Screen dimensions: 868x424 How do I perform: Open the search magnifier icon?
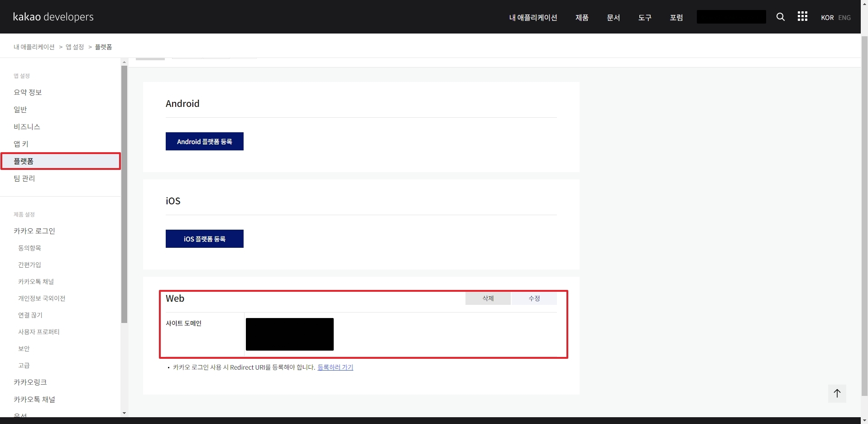(780, 17)
